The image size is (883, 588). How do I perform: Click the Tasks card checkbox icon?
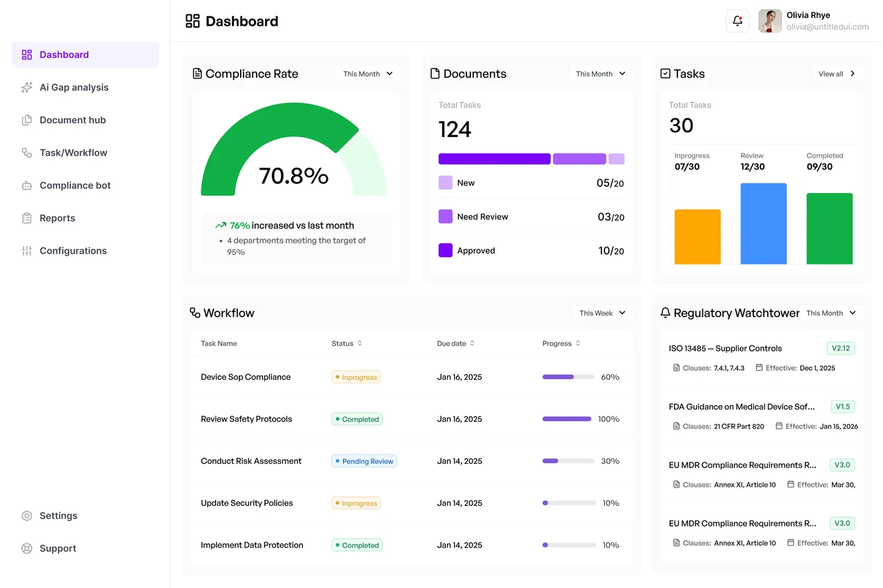666,73
